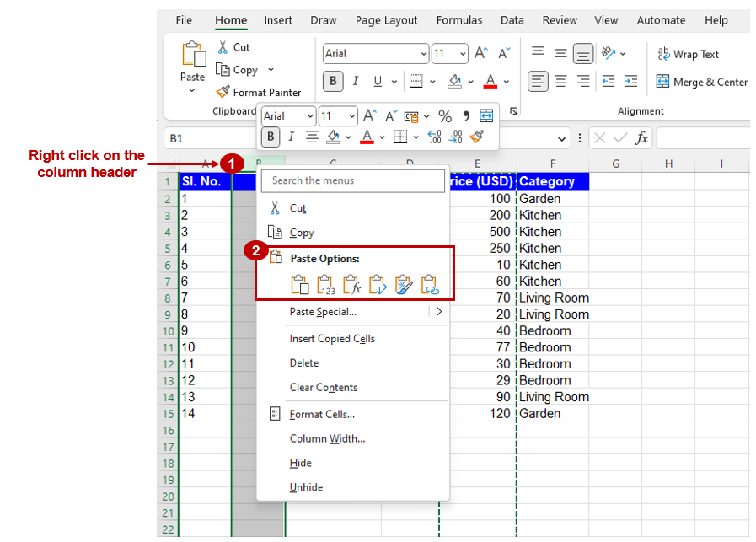Choose the plain Paste option icon
Viewport: 756px width, 542px height.
click(x=300, y=285)
